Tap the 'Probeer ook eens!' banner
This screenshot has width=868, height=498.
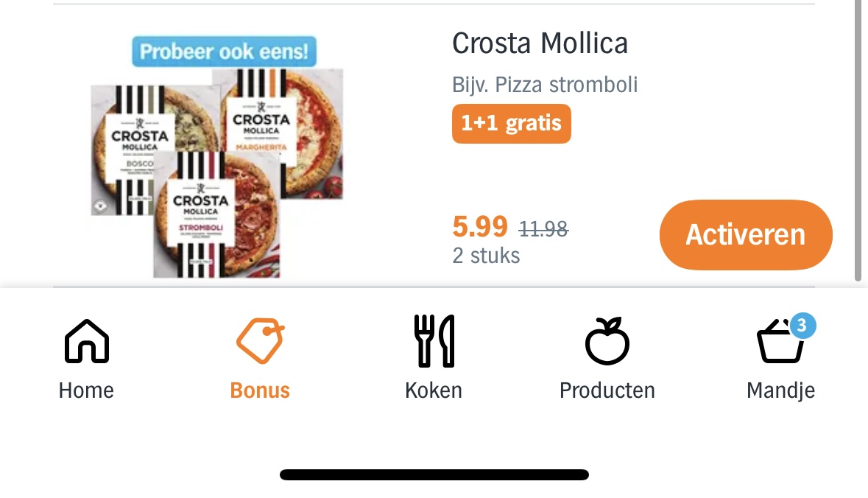pyautogui.click(x=225, y=52)
